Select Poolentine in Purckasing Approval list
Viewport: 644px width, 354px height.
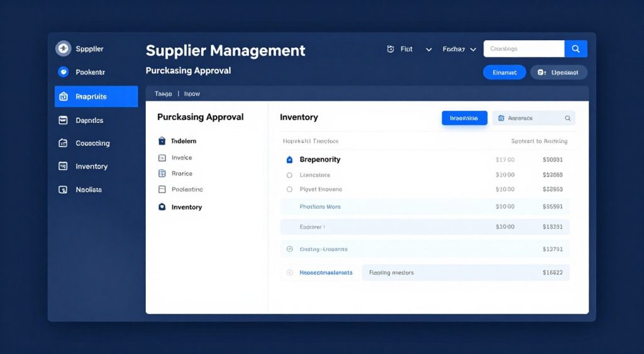(x=187, y=189)
